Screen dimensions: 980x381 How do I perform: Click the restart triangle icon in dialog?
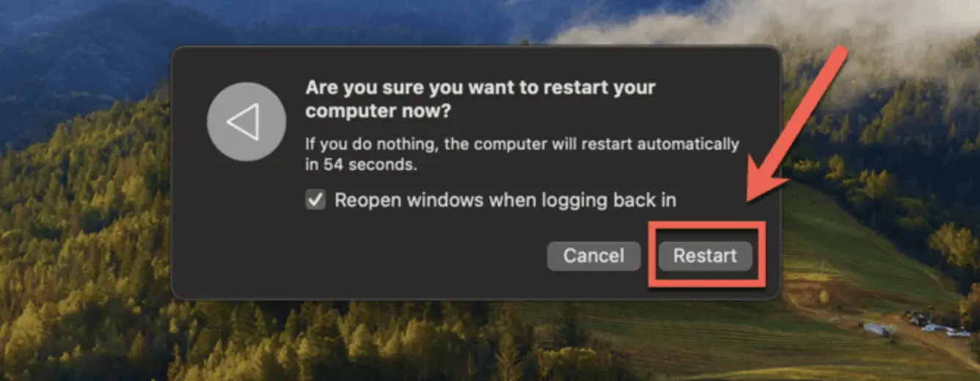(245, 122)
